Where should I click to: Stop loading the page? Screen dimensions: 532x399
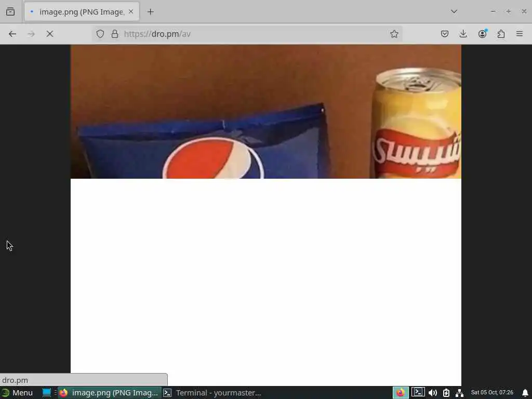click(x=50, y=34)
